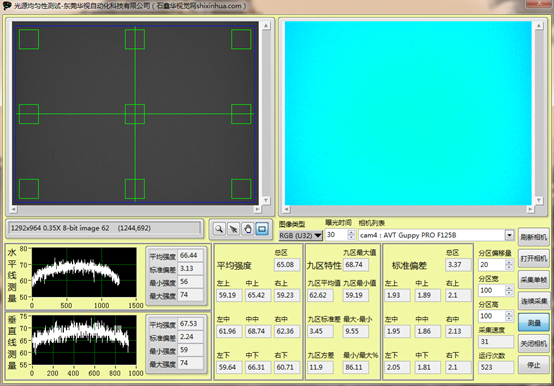
Task: Increase the 曝光时间 stepper value
Action: 351,232
